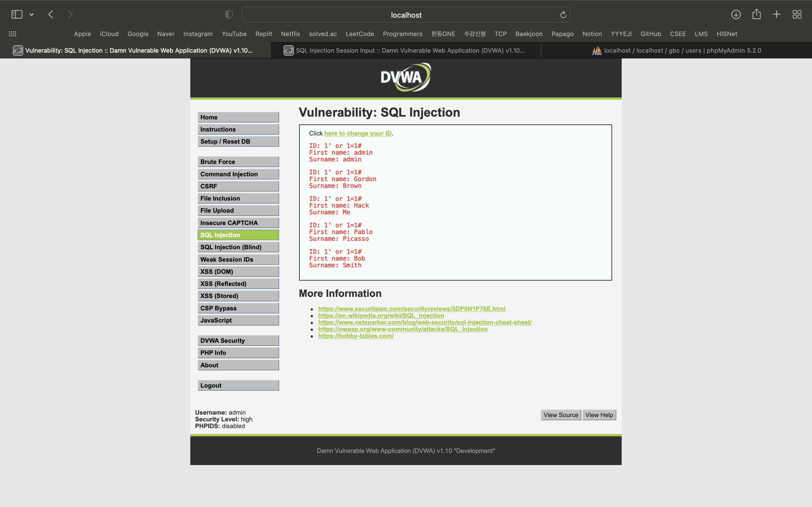Show the tab overview grid
The image size is (812, 507).
(x=797, y=14)
